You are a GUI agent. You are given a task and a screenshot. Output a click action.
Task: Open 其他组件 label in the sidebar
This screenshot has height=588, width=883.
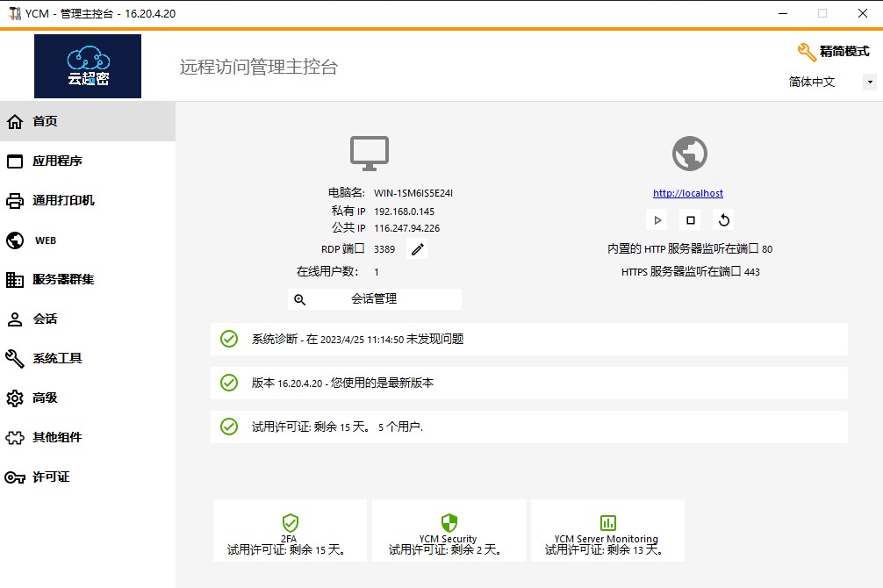(57, 437)
